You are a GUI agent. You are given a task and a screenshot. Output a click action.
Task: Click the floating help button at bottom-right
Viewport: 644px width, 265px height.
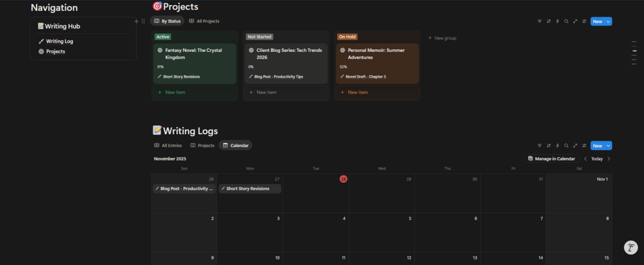(x=631, y=248)
